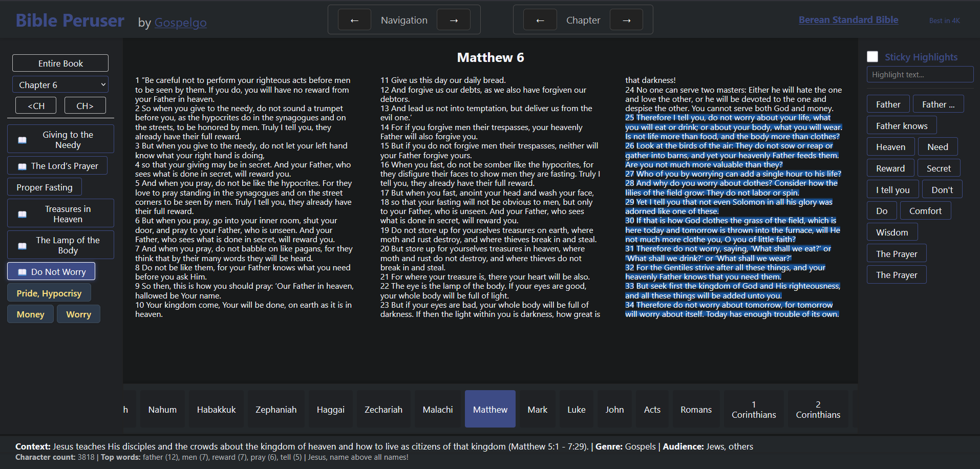Viewport: 980px width, 469px height.
Task: Select the Romans book tab
Action: coord(695,409)
